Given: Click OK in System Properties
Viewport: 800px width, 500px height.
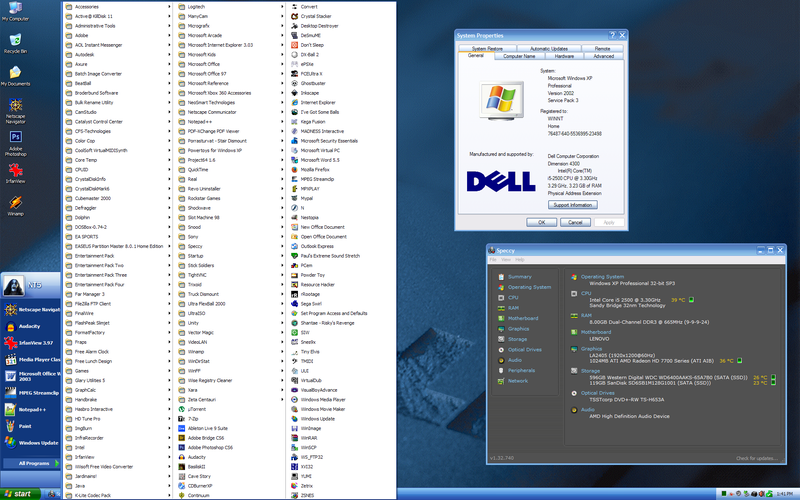Looking at the screenshot, I should pos(541,222).
